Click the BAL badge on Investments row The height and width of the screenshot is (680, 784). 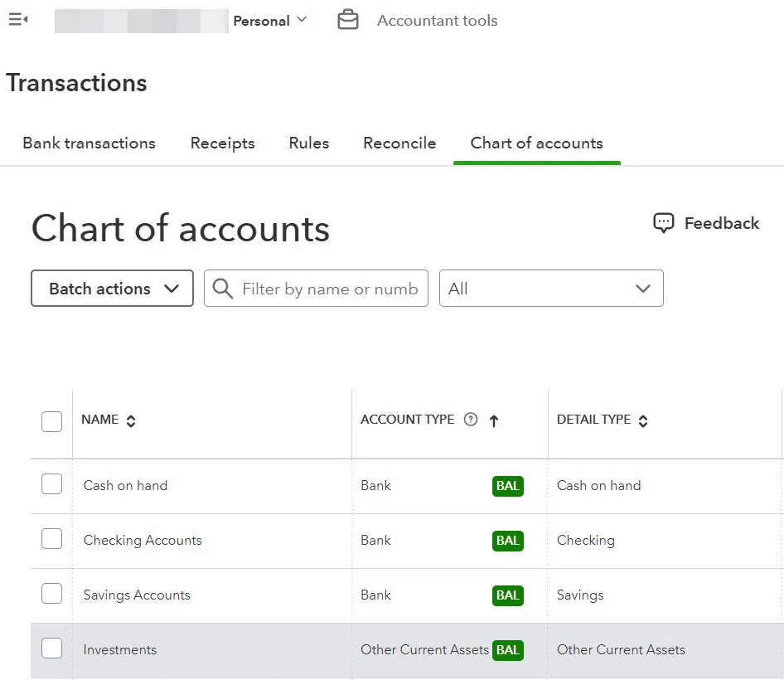[507, 650]
